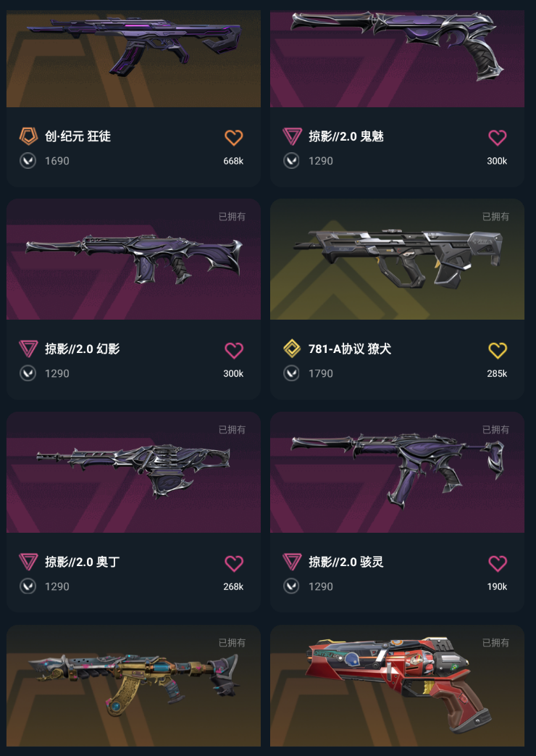Like the 掠影//2.0 幻影 skin

[234, 350]
